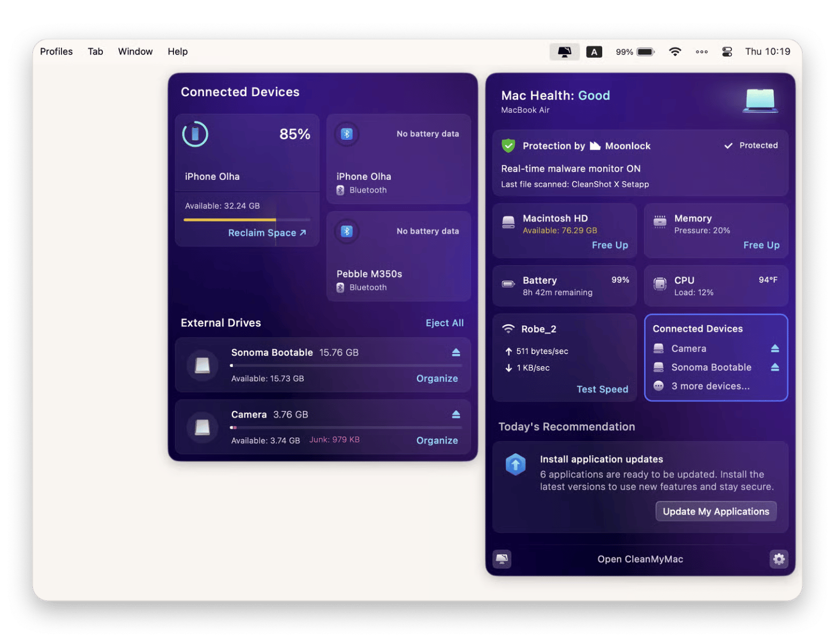This screenshot has height=644, width=835.
Task: Click the Sonoma Bootable storage usage bar
Action: (346, 366)
